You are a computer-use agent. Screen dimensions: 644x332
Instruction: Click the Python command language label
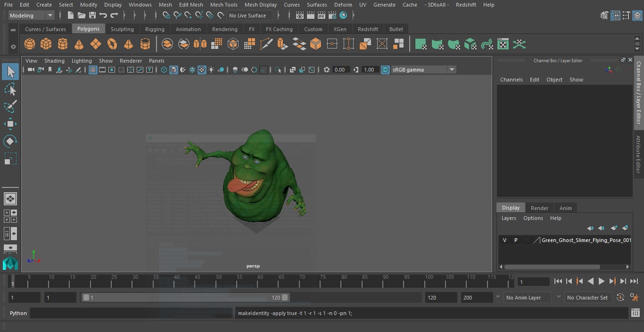click(x=18, y=313)
